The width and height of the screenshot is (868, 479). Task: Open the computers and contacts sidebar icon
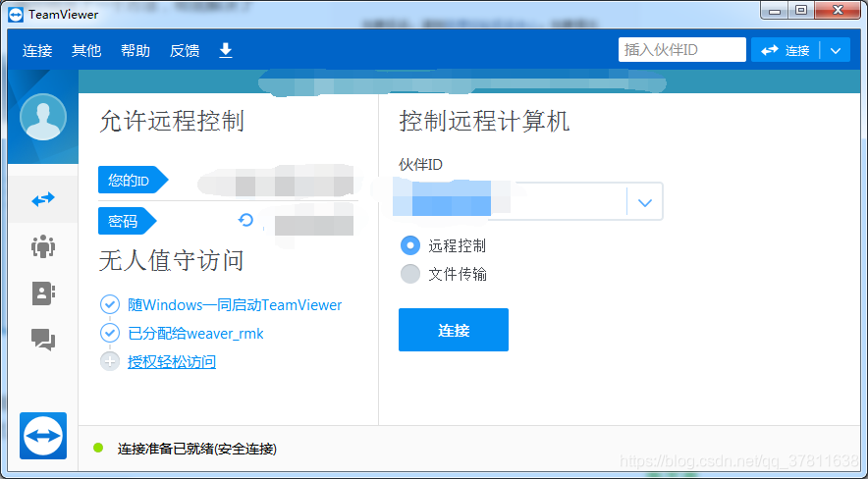click(x=43, y=293)
